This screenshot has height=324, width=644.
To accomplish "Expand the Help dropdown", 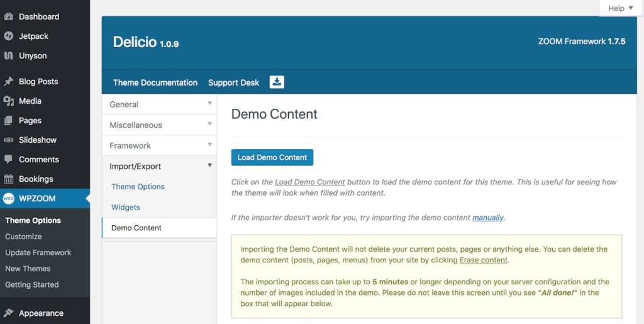I will click(621, 8).
